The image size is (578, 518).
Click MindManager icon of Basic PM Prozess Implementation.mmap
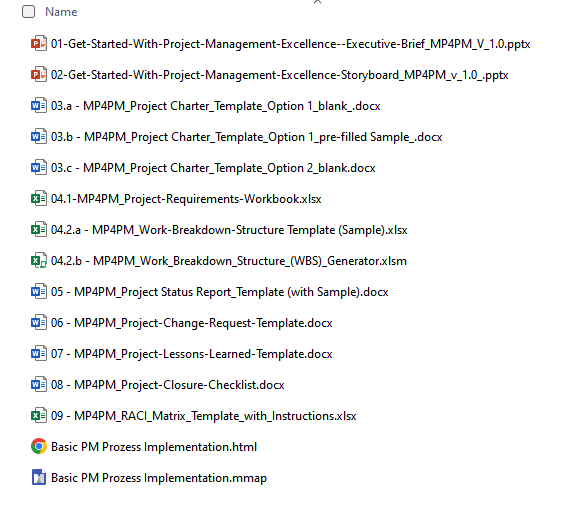pyautogui.click(x=39, y=477)
